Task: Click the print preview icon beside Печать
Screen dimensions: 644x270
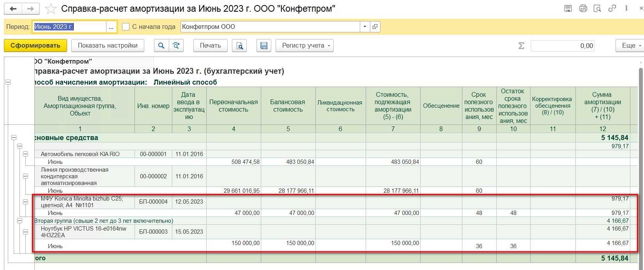Action: pos(239,46)
